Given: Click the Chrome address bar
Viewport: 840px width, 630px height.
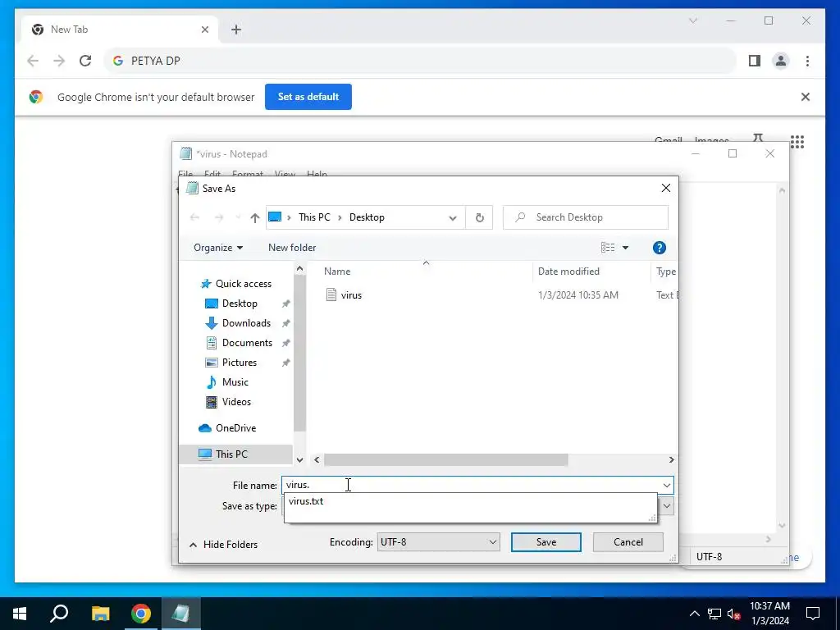Looking at the screenshot, I should [420, 61].
